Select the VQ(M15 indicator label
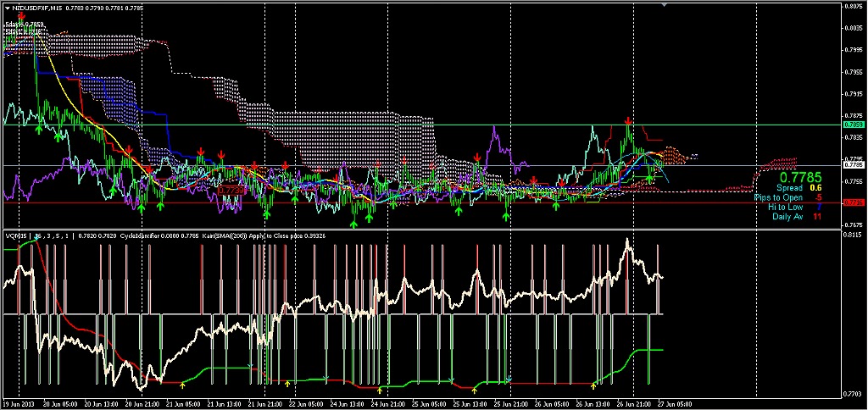Viewport: 868px width, 410px height. (18, 235)
